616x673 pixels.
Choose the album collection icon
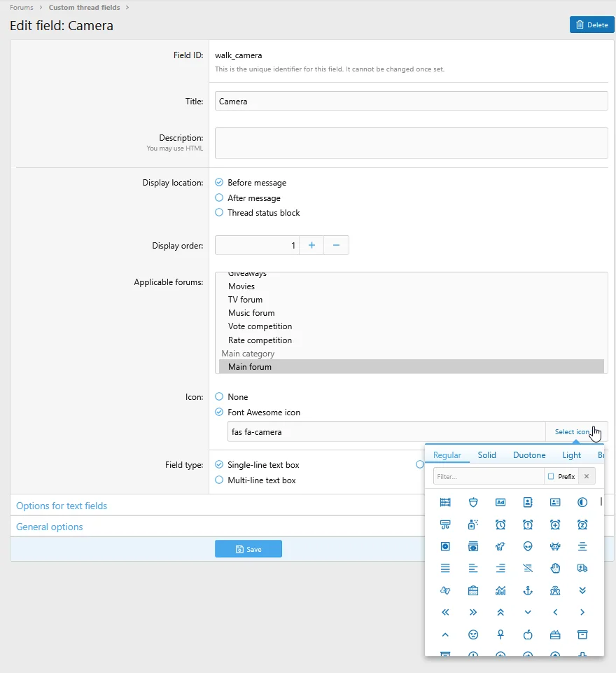[x=473, y=546]
